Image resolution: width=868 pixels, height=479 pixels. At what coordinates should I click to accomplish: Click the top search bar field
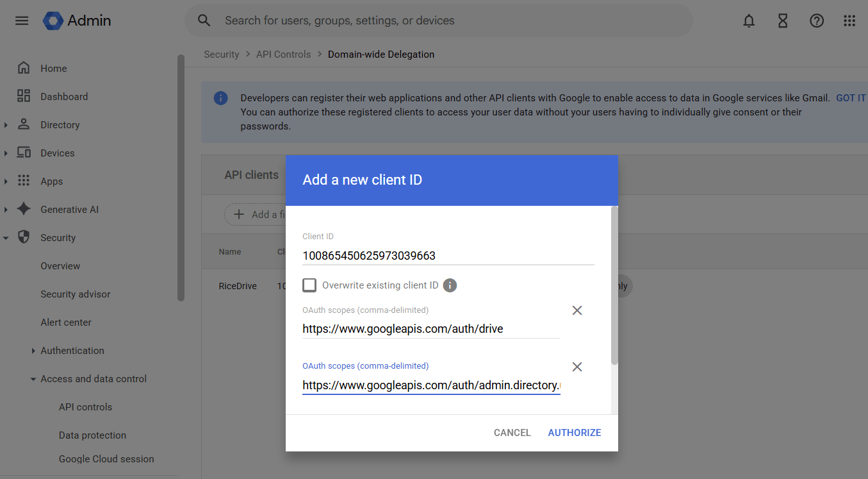pyautogui.click(x=439, y=21)
